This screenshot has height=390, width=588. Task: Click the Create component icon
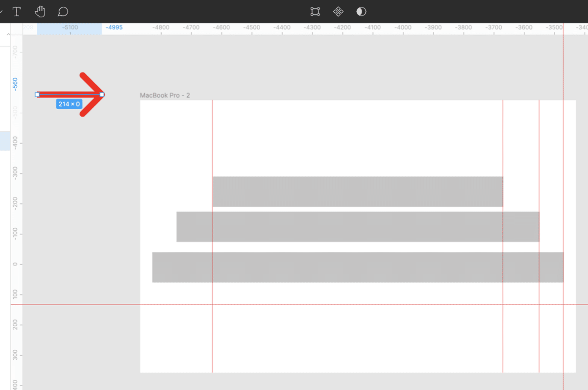(338, 11)
